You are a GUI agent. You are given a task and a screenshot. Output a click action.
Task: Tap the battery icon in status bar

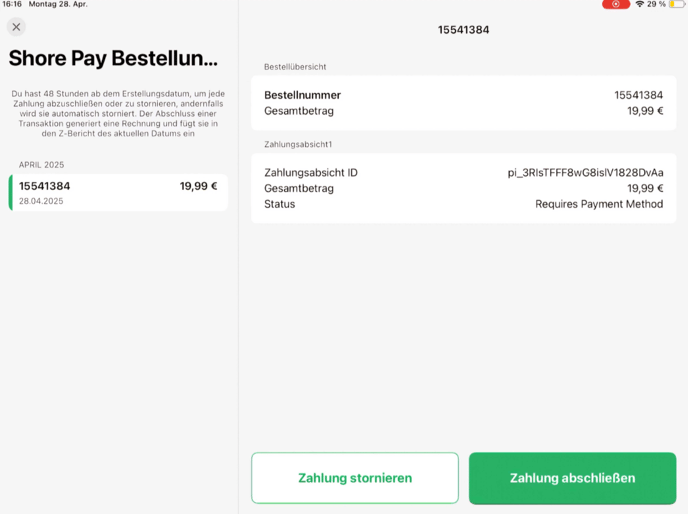click(677, 4)
